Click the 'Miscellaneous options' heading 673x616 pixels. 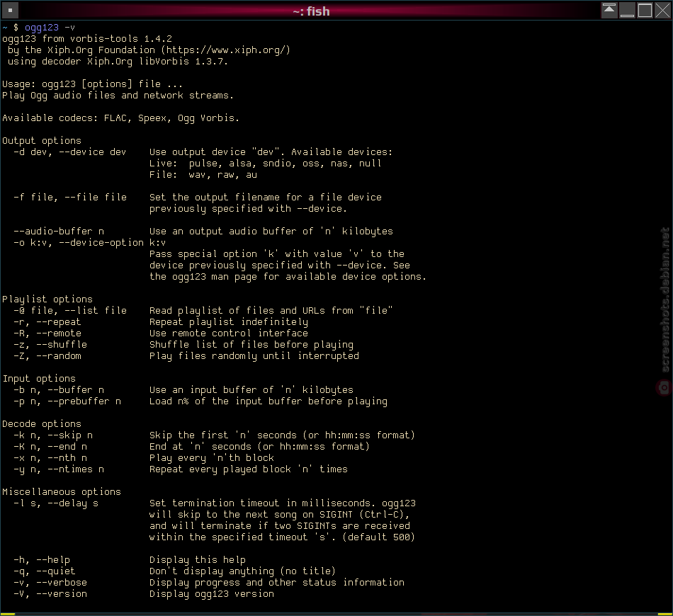click(62, 492)
